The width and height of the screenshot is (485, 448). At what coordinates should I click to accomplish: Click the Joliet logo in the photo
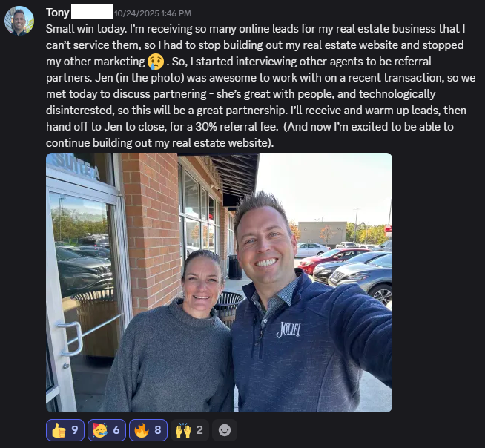point(289,329)
